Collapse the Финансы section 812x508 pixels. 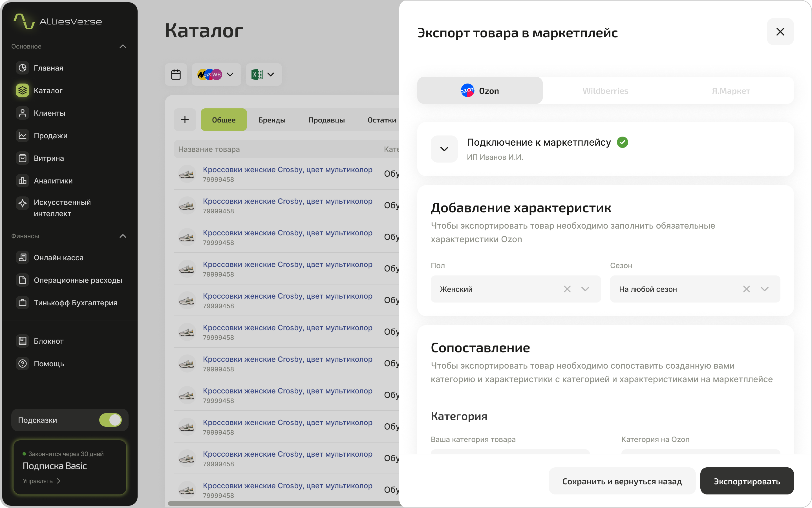tap(123, 236)
